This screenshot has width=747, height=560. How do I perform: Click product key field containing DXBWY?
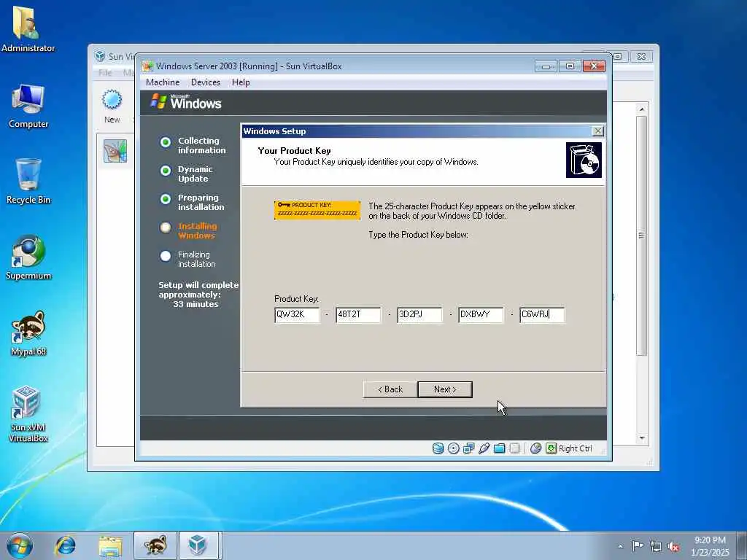coord(481,314)
